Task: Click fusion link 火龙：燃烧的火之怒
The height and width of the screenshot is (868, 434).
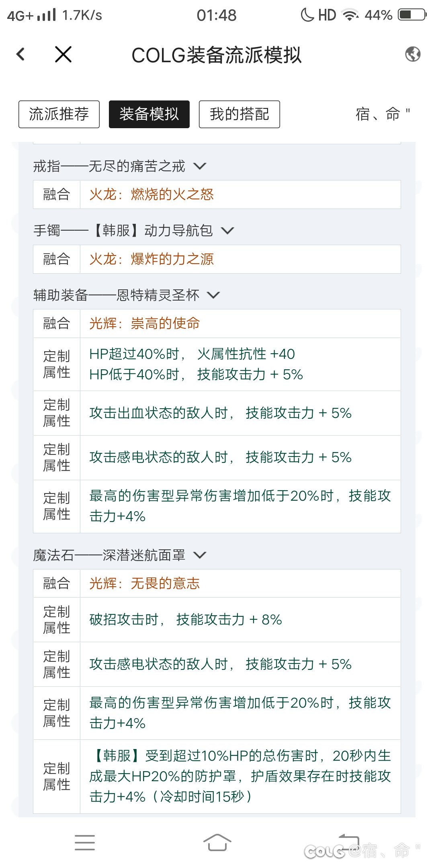Action: pos(151,194)
